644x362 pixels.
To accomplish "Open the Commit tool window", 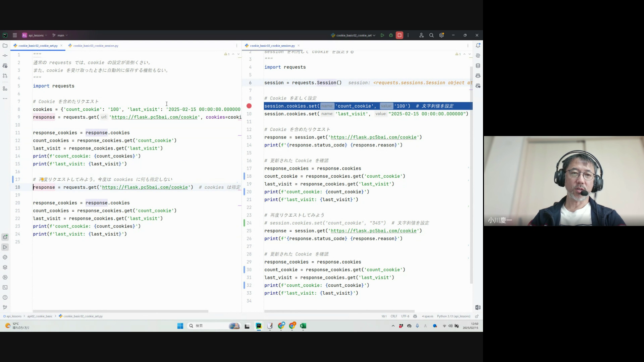I will [x=5, y=56].
